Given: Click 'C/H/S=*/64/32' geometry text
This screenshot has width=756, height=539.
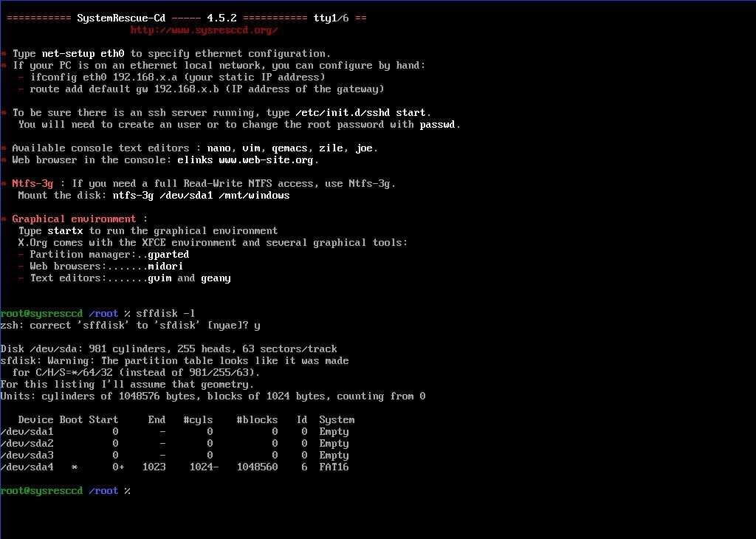Looking at the screenshot, I should tap(75, 373).
